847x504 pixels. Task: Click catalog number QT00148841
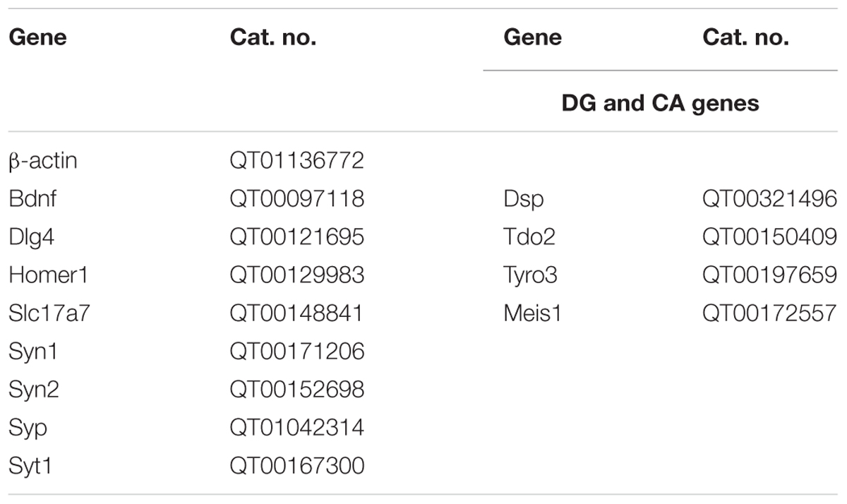[x=296, y=313]
